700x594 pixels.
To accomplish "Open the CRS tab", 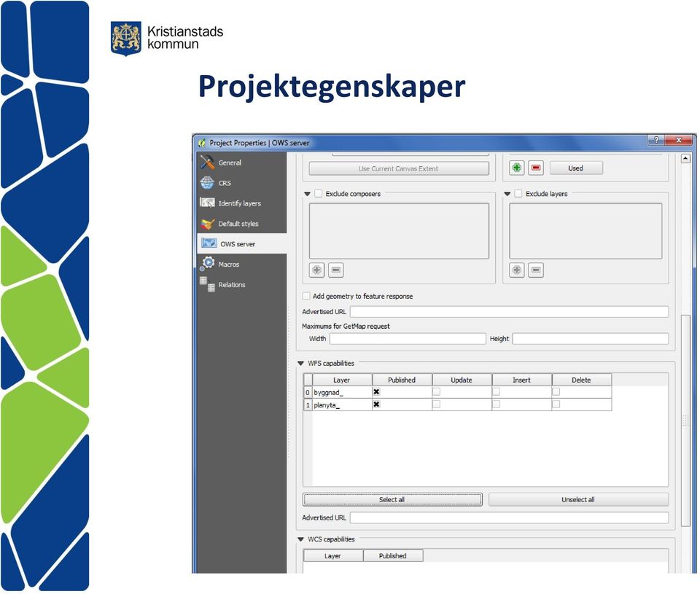I will 242,183.
